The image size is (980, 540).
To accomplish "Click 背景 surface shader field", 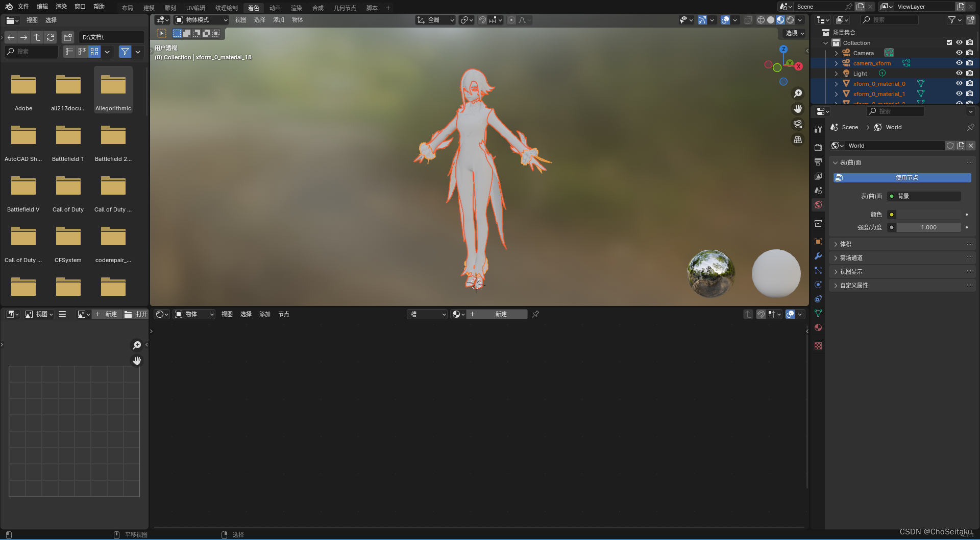I will point(924,196).
